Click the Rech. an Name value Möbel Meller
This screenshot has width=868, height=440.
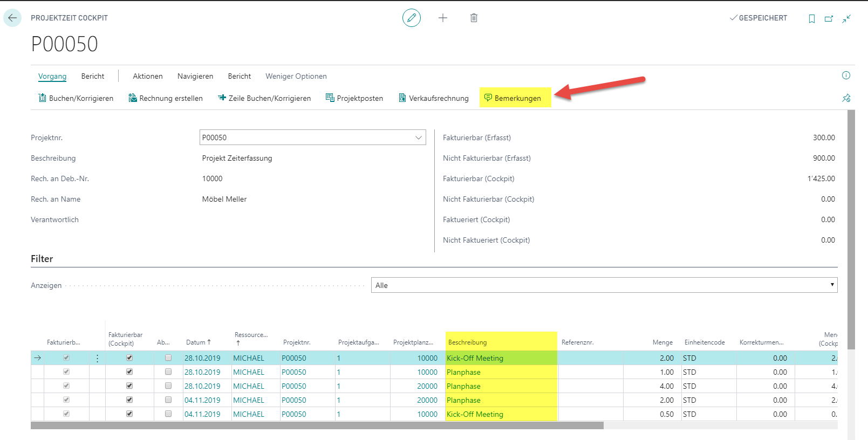(224, 199)
